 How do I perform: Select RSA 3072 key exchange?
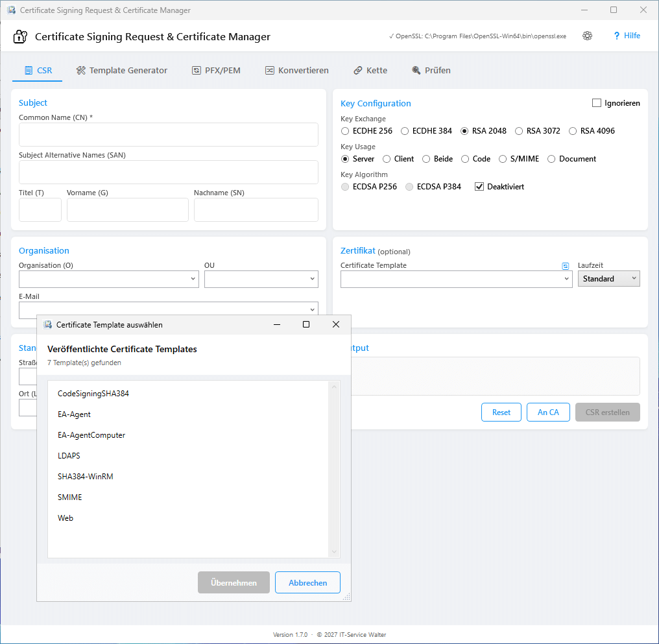pyautogui.click(x=519, y=131)
